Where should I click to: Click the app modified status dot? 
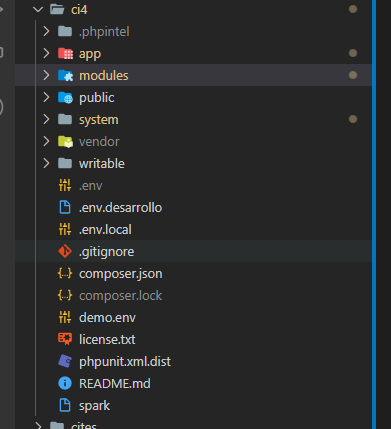(x=353, y=53)
